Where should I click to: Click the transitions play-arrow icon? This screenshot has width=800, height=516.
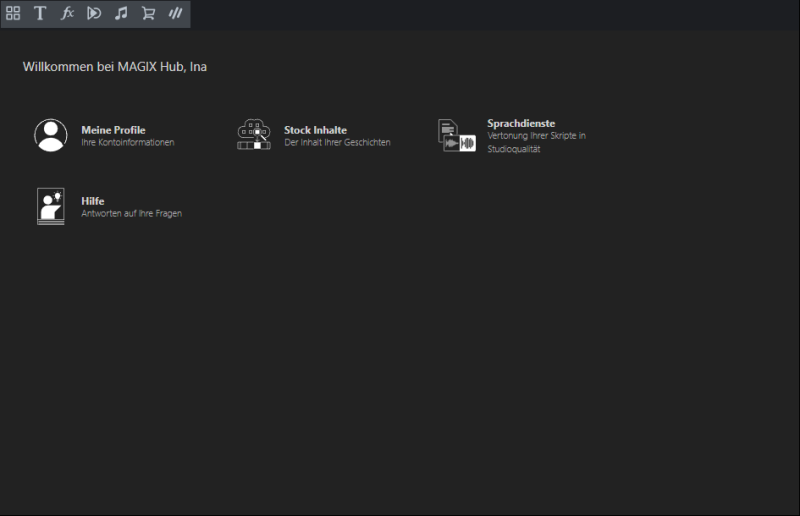coord(94,14)
